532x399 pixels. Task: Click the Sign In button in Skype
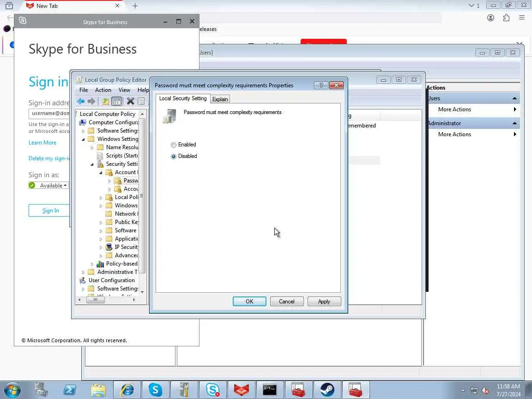[x=50, y=211]
